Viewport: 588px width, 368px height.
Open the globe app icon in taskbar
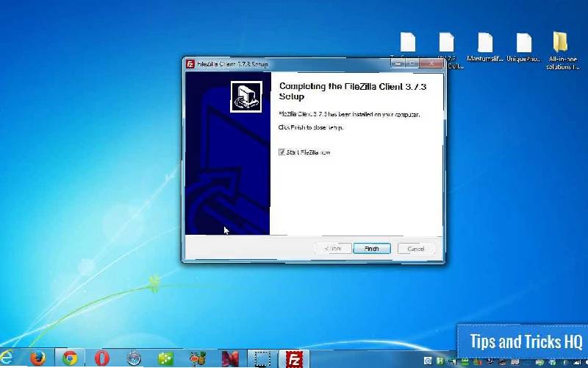tap(134, 358)
